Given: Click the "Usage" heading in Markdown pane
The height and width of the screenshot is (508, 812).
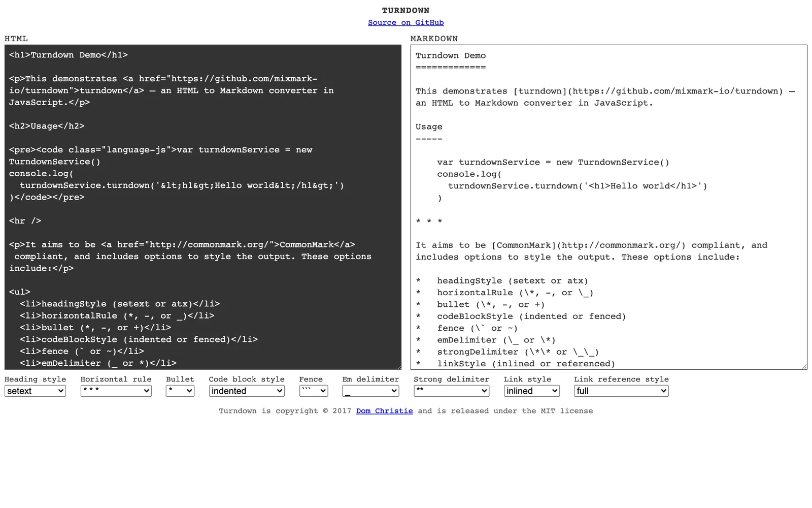Looking at the screenshot, I should (429, 126).
